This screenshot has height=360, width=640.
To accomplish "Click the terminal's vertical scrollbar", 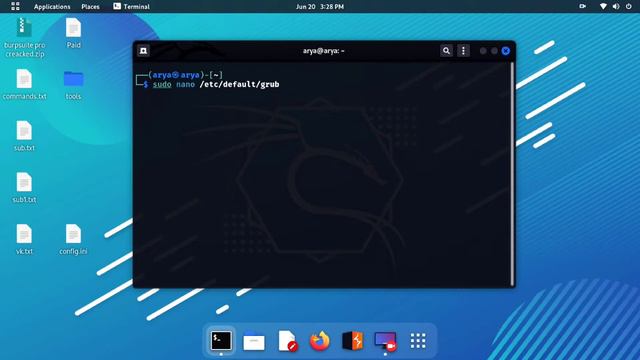I will 512,174.
